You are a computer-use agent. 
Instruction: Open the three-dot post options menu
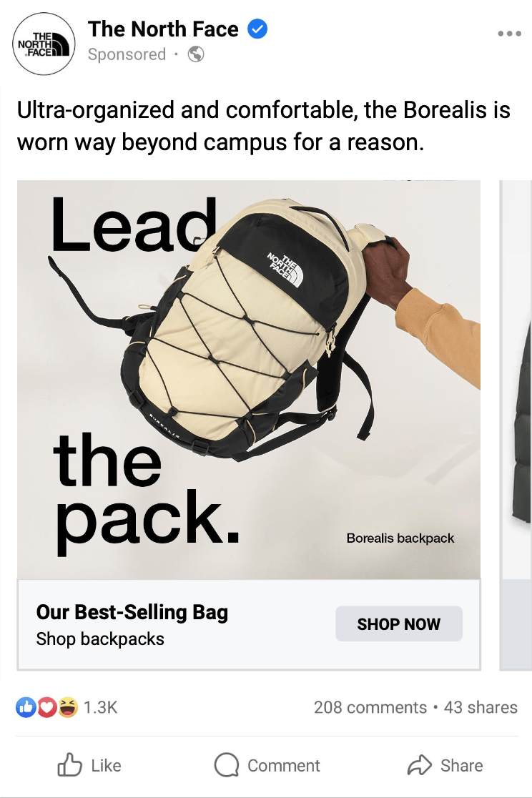[x=510, y=34]
